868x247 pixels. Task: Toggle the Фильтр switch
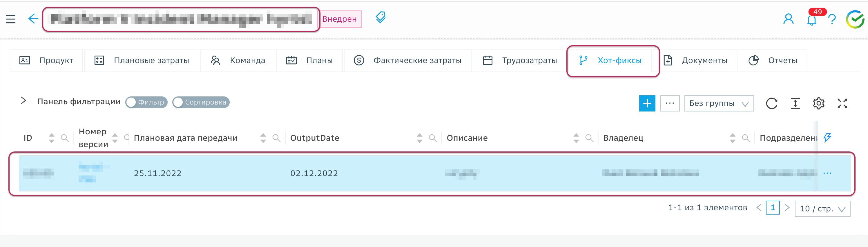pyautogui.click(x=146, y=102)
